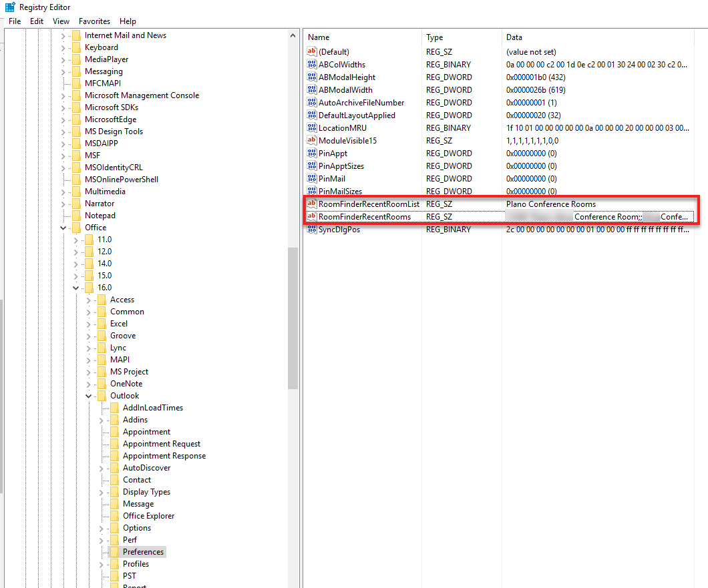
Task: Click the ModuleVisible15 string value icon
Action: pos(311,140)
